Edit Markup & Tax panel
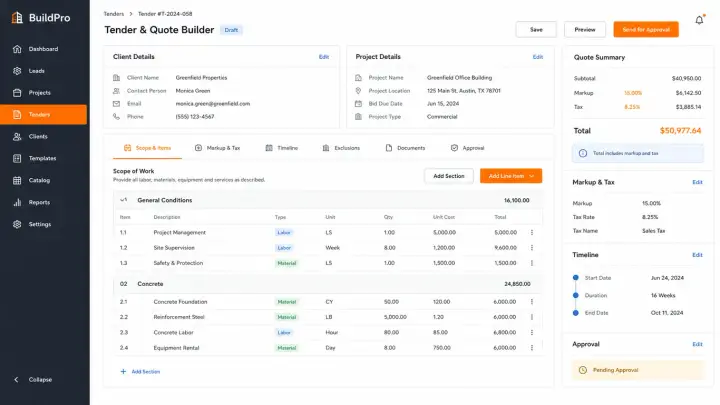The height and width of the screenshot is (405, 720). click(x=697, y=182)
